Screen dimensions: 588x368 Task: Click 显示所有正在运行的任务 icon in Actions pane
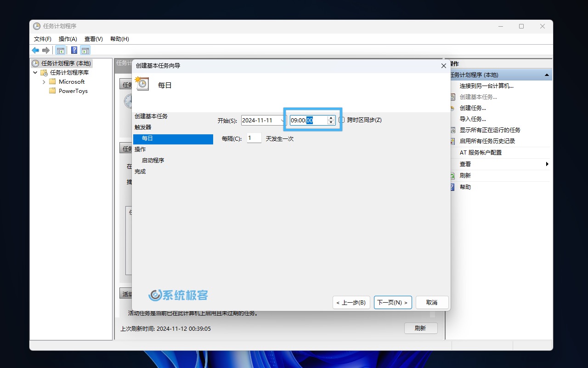[x=452, y=130]
